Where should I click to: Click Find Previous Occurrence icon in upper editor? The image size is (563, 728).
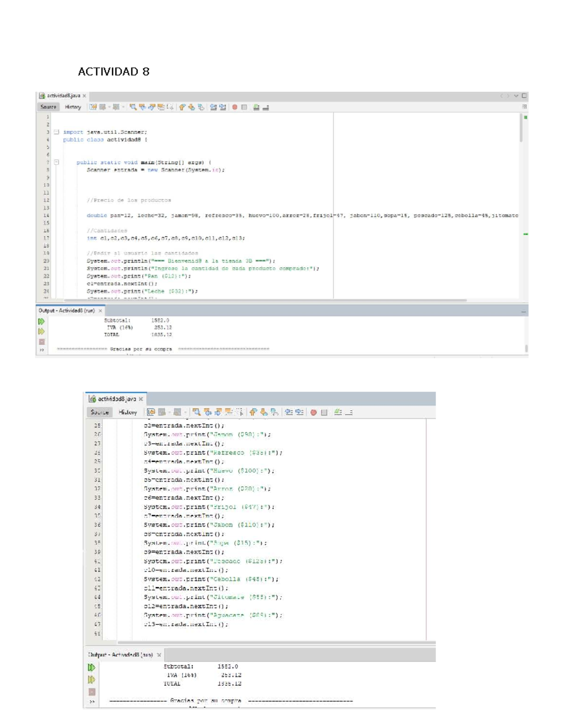pyautogui.click(x=143, y=107)
